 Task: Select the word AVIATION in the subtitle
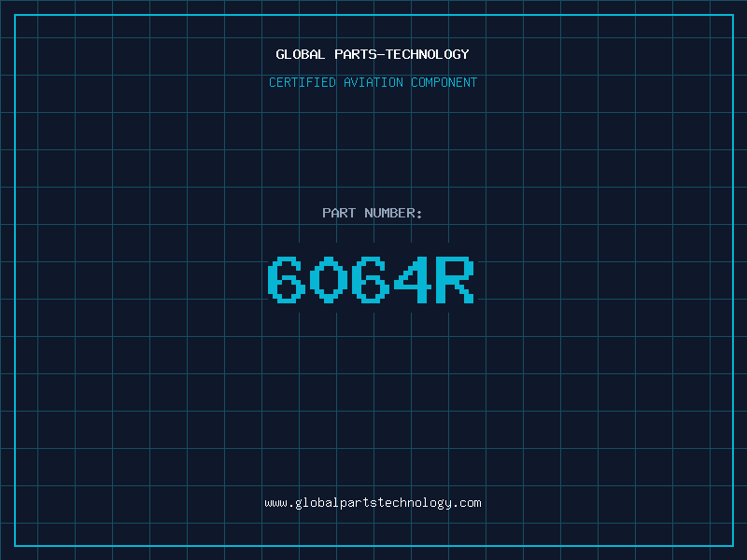(373, 82)
